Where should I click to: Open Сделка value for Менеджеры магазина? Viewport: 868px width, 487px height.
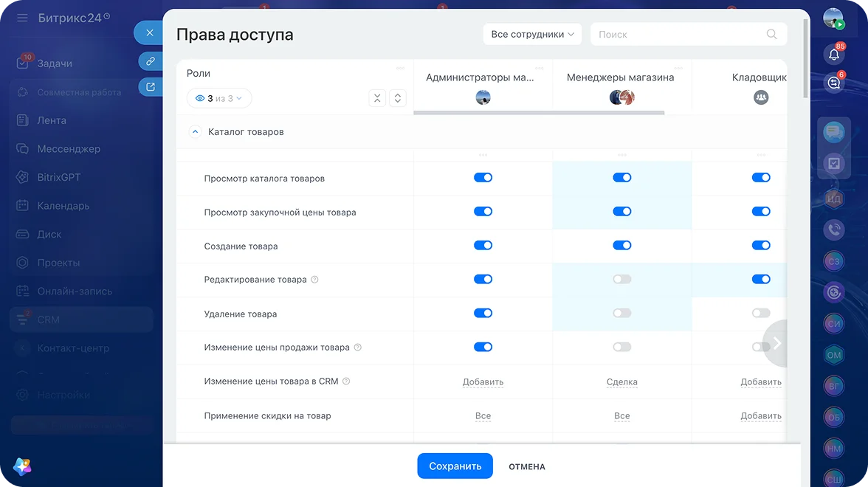[621, 382]
